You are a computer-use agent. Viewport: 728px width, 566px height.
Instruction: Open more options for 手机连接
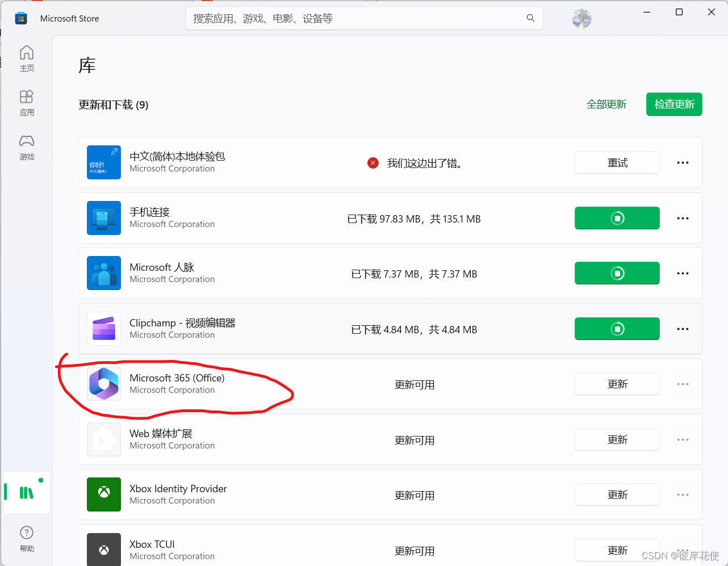(683, 219)
